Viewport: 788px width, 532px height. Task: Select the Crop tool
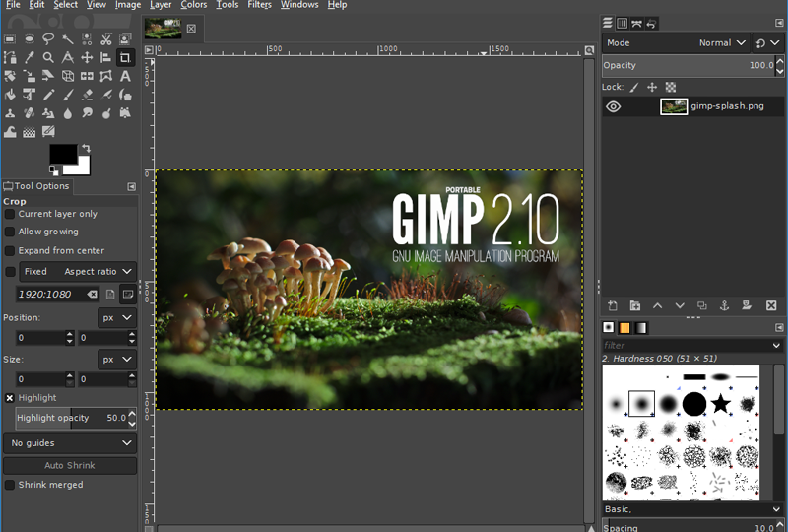(125, 57)
